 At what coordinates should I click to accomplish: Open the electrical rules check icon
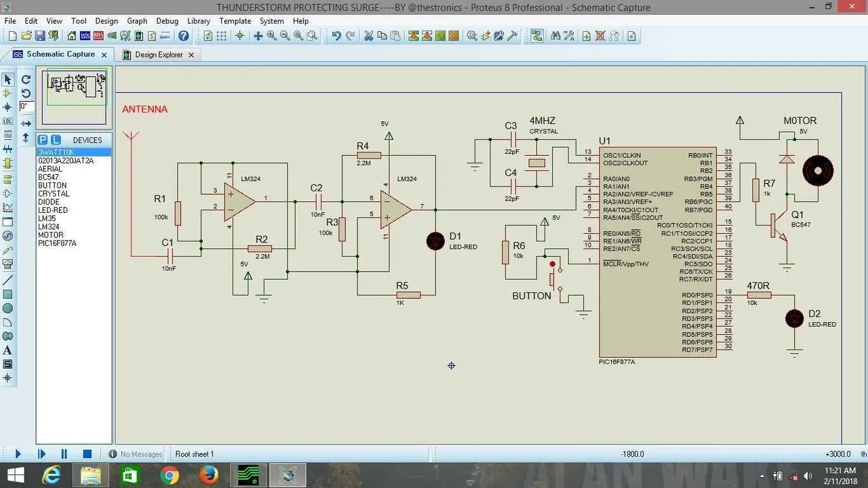pyautogui.click(x=631, y=35)
